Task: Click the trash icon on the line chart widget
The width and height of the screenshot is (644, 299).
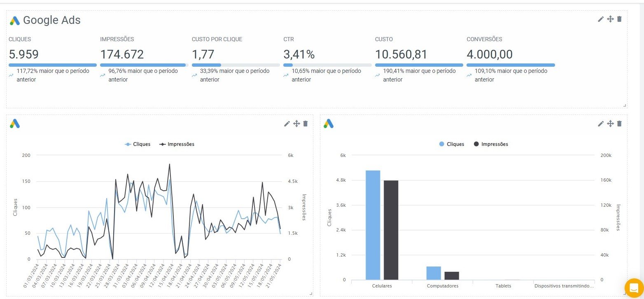Action: click(x=305, y=124)
